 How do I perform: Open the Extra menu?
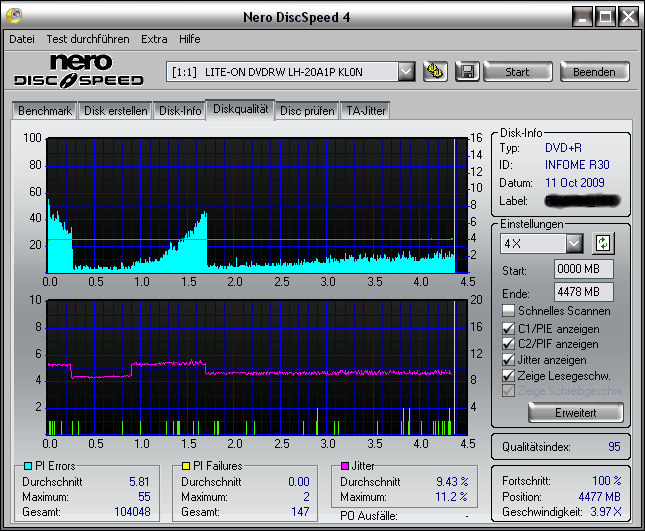154,39
